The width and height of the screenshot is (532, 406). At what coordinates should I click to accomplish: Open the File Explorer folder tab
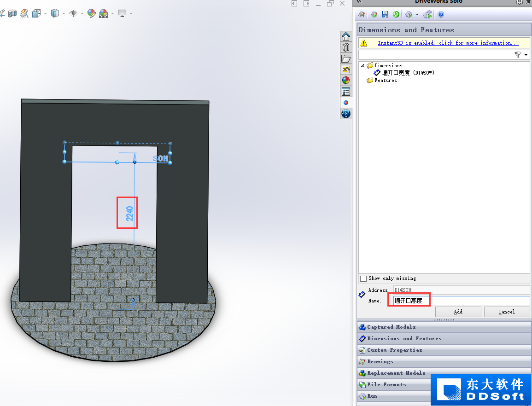point(346,58)
